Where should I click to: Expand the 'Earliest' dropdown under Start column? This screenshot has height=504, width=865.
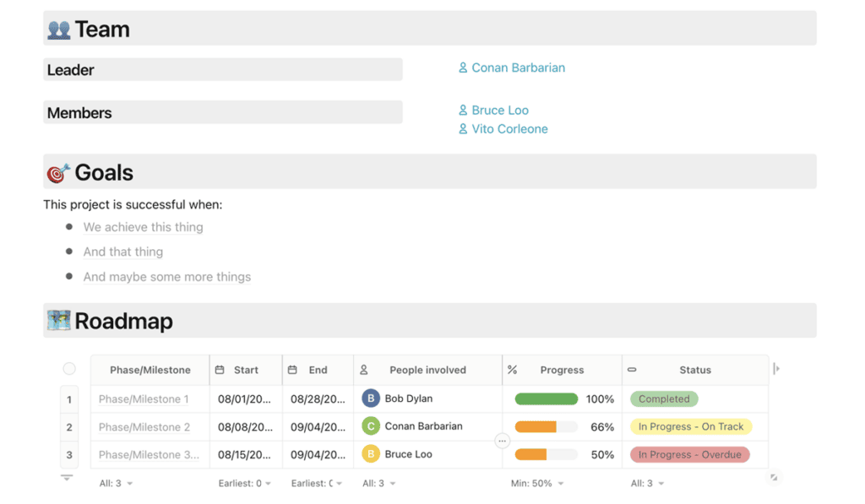pos(245,484)
